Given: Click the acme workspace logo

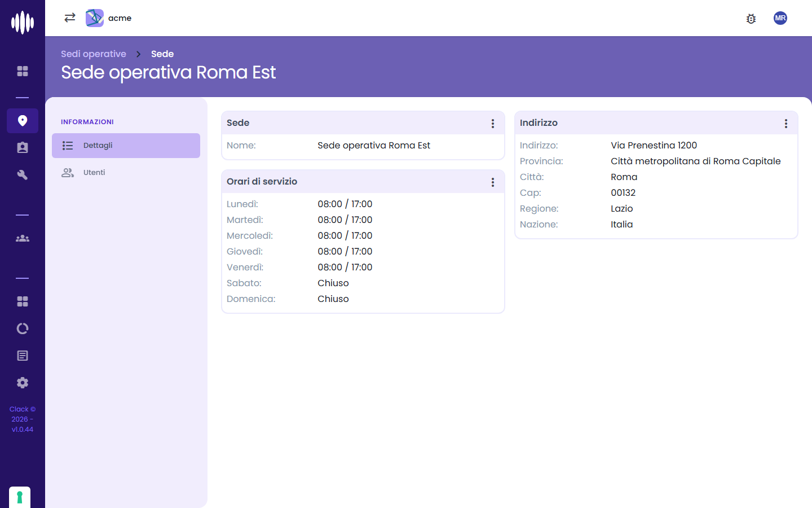Looking at the screenshot, I should coord(95,18).
